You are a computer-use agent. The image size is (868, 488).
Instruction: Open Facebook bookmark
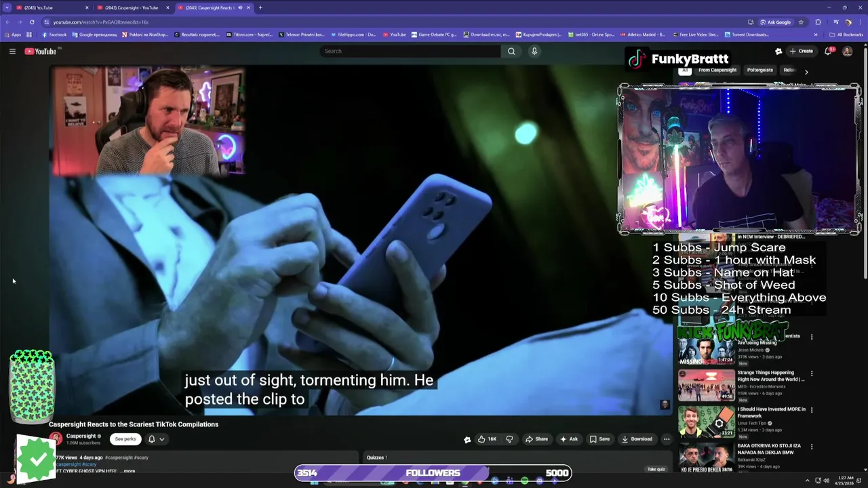[x=54, y=35]
